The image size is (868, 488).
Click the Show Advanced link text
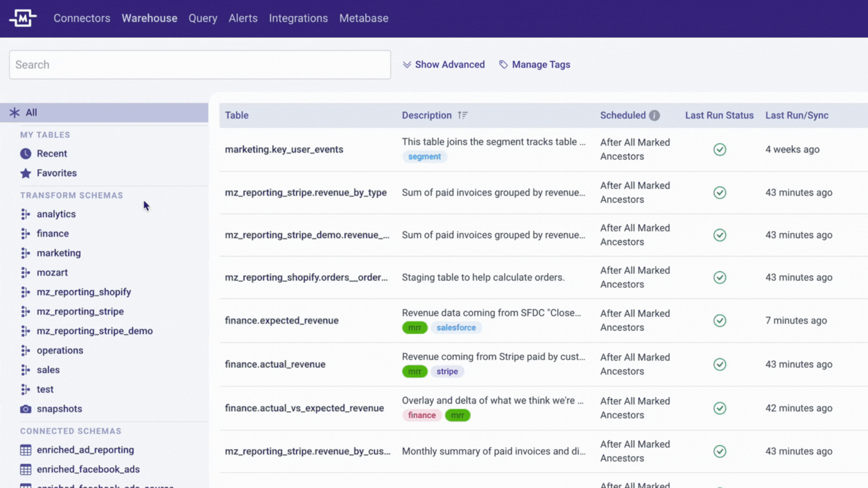click(450, 65)
